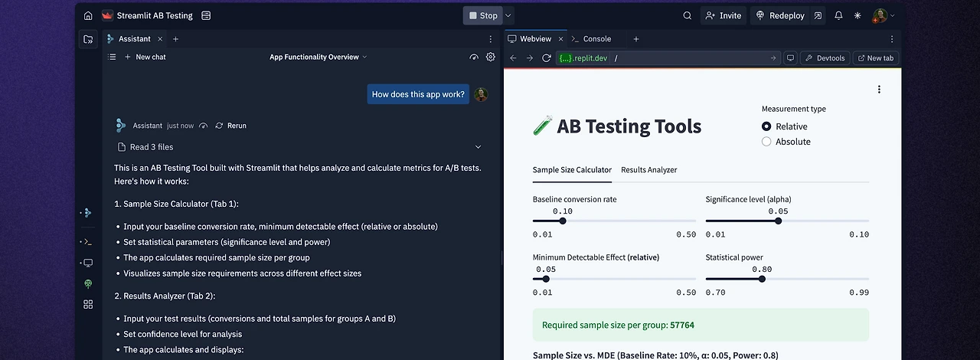Open notifications bell icon
Viewport: 980px width, 360px height.
pyautogui.click(x=838, y=15)
